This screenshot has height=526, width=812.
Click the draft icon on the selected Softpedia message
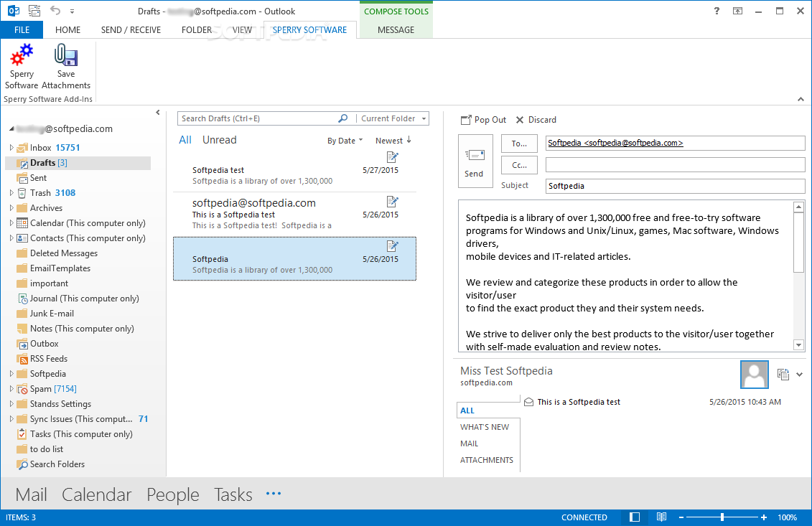coord(393,245)
